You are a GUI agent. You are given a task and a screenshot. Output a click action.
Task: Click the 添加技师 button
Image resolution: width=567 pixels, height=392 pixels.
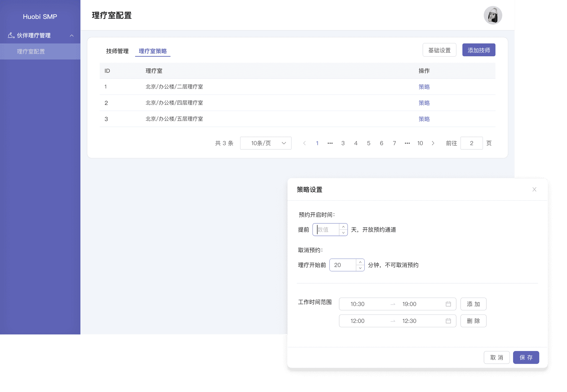pos(479,50)
